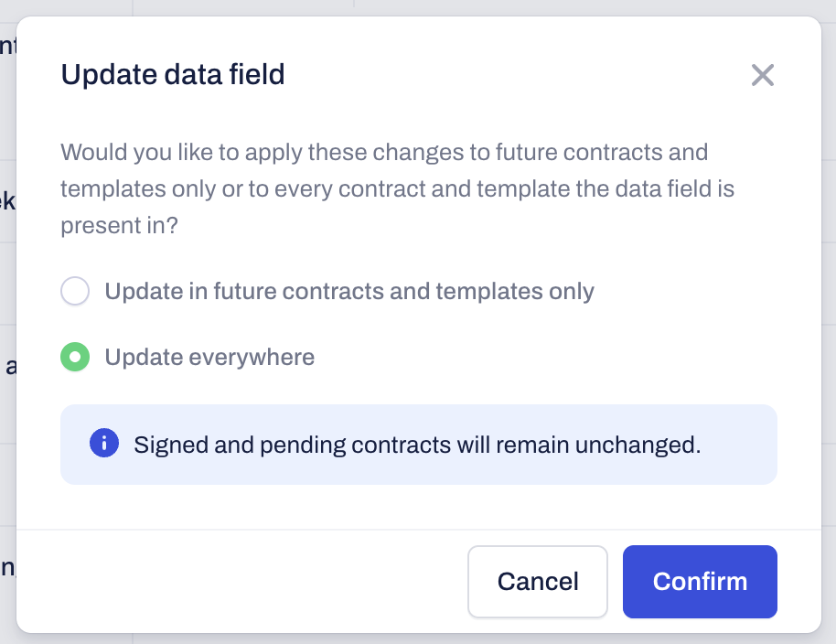Click the blue info circle icon
The width and height of the screenshot is (836, 644).
[103, 445]
